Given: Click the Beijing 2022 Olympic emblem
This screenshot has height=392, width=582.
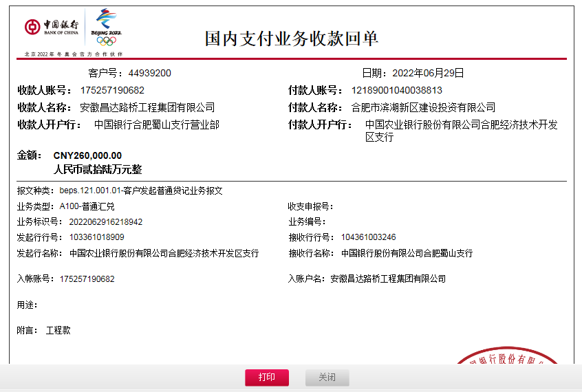Looking at the screenshot, I should tap(106, 28).
